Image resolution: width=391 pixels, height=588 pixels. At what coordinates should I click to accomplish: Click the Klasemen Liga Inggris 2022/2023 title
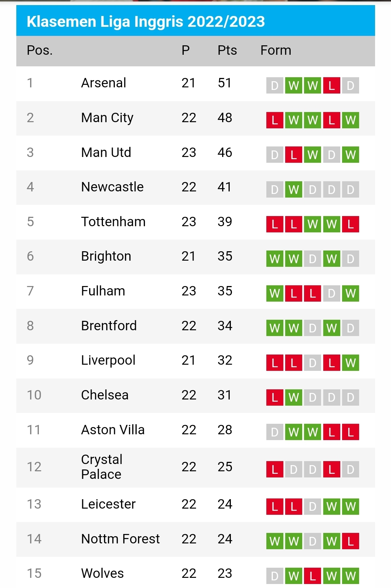click(146, 22)
